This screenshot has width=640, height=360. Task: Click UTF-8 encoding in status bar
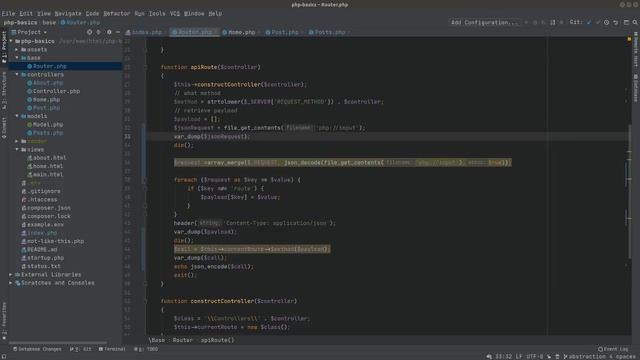(x=535, y=356)
